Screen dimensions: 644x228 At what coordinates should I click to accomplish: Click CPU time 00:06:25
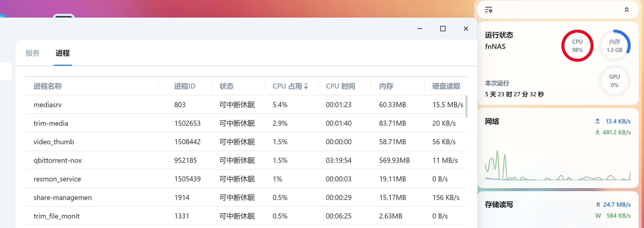click(x=338, y=216)
